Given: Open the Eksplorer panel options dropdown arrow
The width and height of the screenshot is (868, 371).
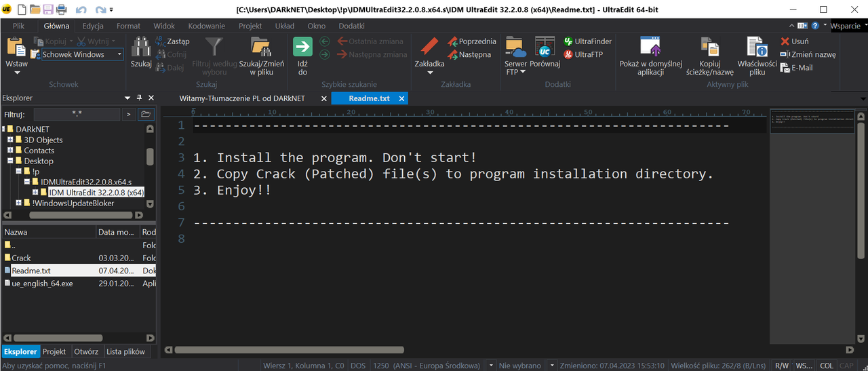Looking at the screenshot, I should pos(127,98).
